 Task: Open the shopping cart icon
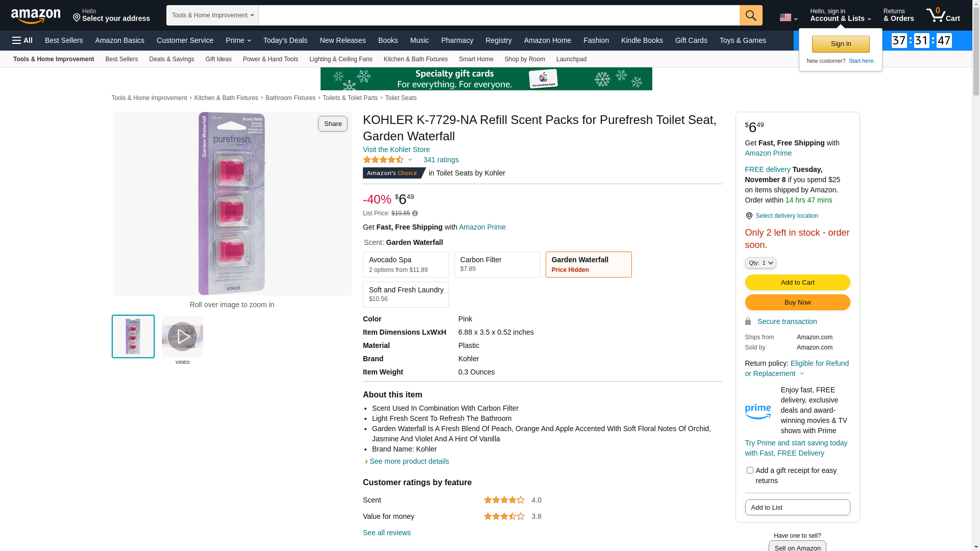coord(943,15)
